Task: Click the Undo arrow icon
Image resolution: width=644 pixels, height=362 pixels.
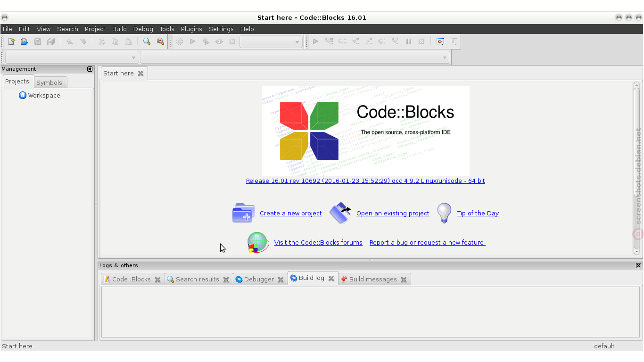Action: [x=70, y=41]
